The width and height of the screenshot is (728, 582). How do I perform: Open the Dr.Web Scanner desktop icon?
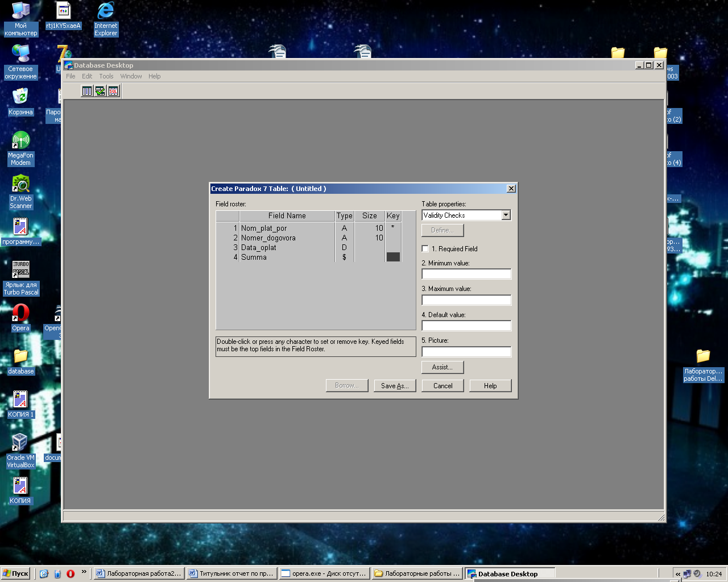pos(20,192)
